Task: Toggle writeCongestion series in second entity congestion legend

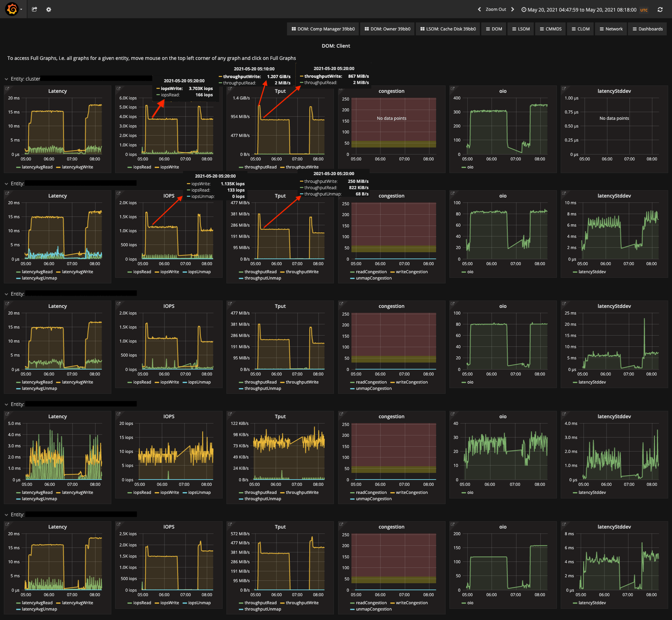Action: 412,272
